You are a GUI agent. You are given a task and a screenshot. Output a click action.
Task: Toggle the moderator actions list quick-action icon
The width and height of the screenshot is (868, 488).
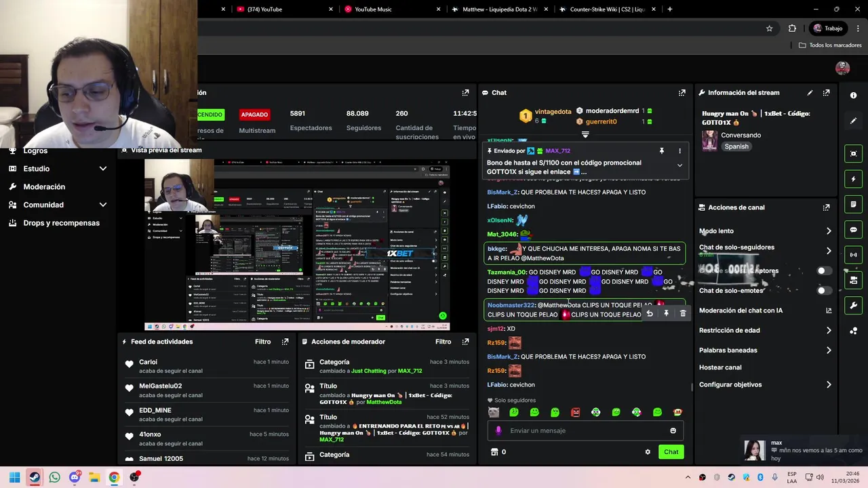click(x=853, y=204)
